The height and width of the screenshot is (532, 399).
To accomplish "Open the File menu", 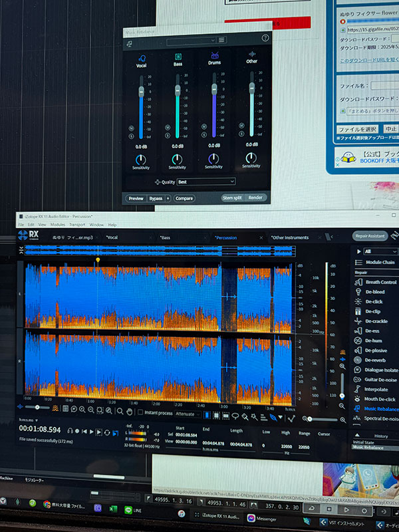I will pos(21,225).
